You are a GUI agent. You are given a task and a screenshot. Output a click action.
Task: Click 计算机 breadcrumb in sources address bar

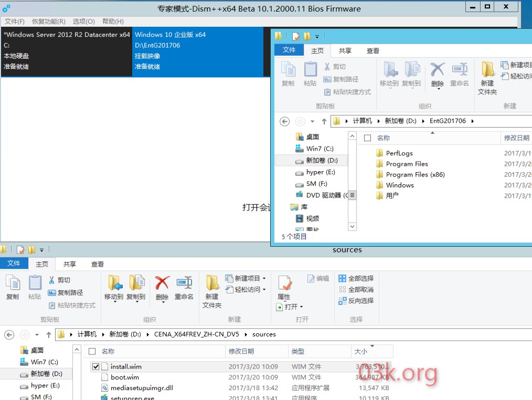pyautogui.click(x=87, y=334)
